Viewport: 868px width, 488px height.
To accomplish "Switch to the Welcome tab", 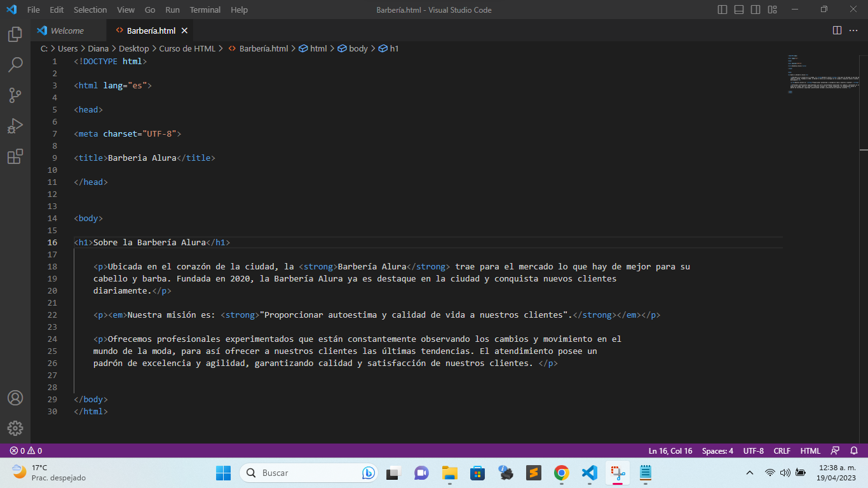I will [x=69, y=30].
